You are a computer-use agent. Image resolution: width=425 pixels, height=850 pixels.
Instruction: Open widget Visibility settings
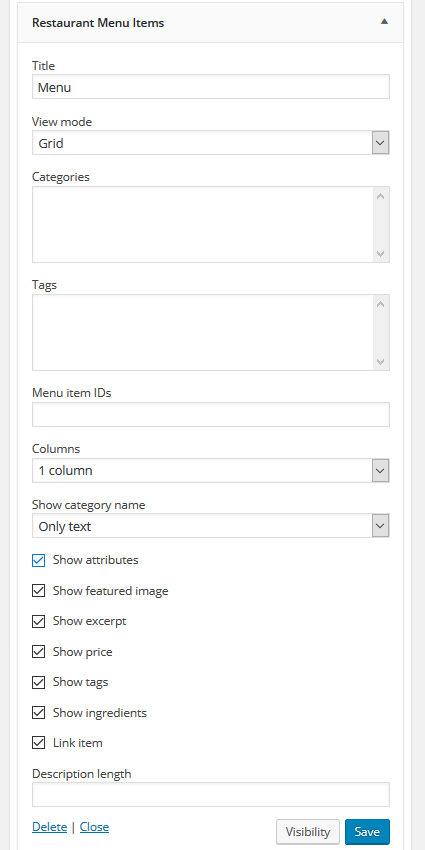(x=308, y=832)
